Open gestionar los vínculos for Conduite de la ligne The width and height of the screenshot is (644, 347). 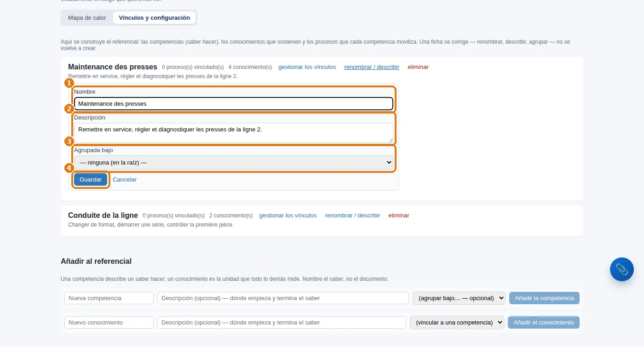tap(288, 216)
